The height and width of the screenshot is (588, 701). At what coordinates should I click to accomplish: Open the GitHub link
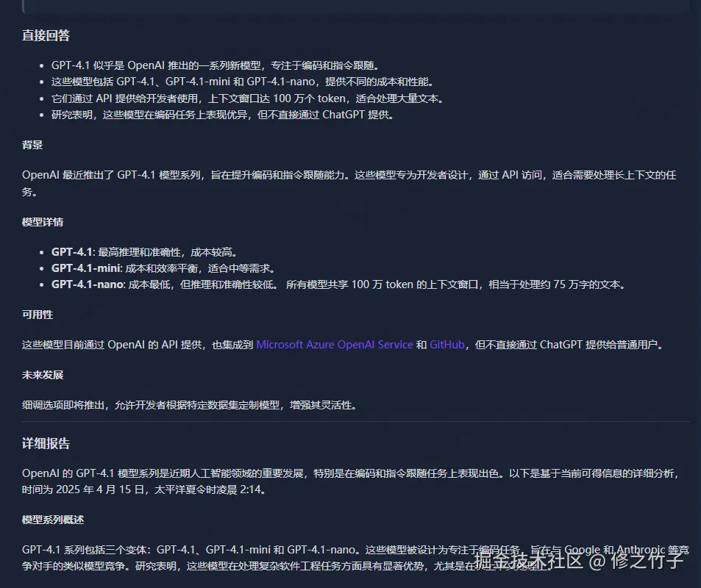click(x=446, y=344)
